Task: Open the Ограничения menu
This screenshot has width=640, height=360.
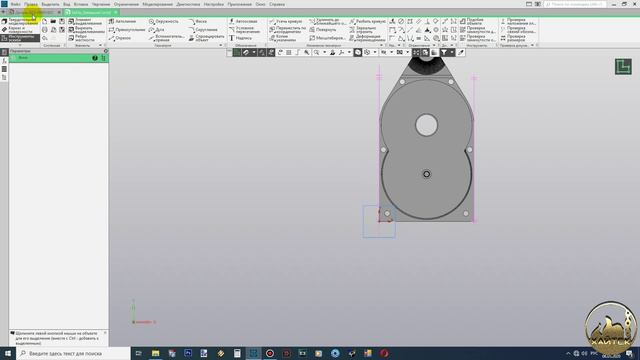Action: pyautogui.click(x=126, y=4)
